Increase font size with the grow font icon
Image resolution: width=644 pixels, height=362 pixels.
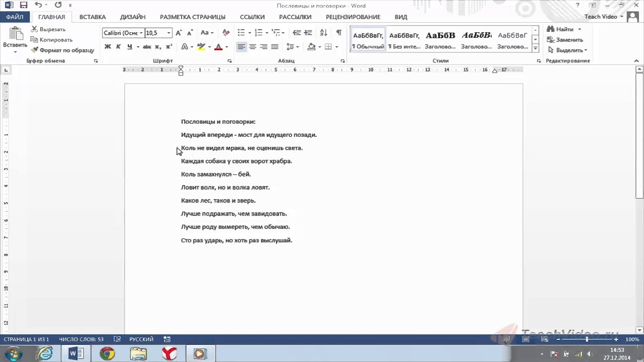179,33
